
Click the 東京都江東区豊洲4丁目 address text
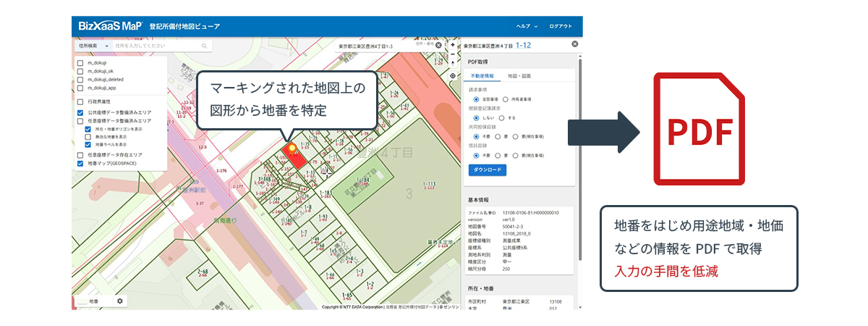click(x=488, y=45)
